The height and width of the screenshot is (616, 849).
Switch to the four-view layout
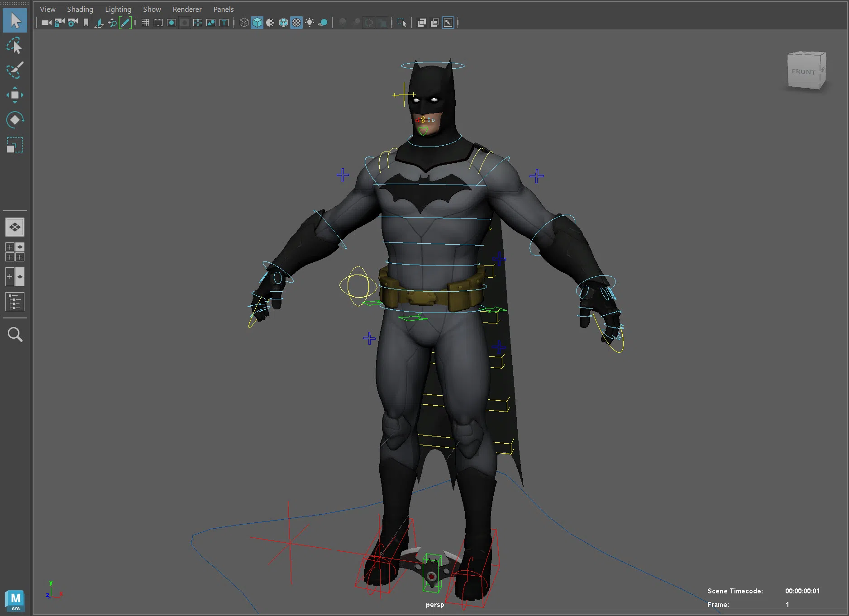click(15, 252)
